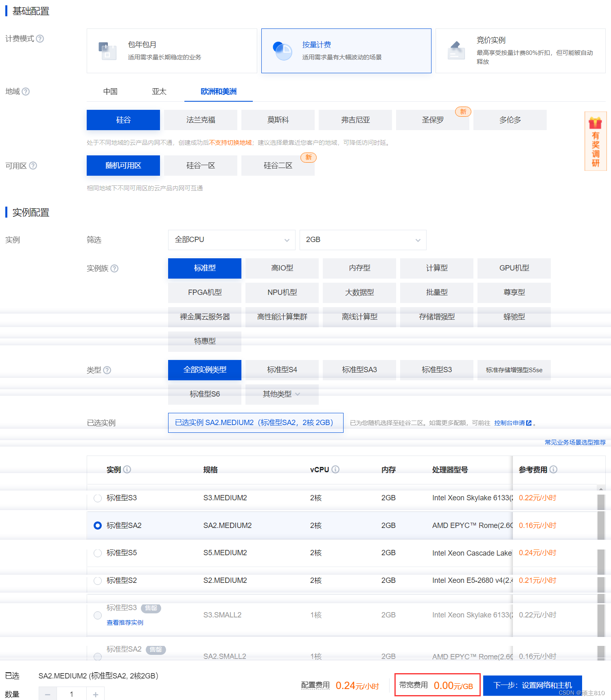Open 常见业务场景选型推荐 link
This screenshot has height=700, width=611.
point(575,442)
